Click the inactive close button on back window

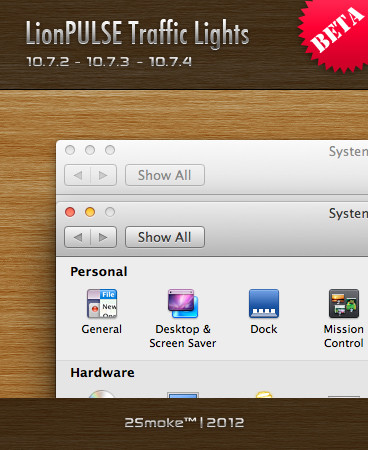coord(70,150)
